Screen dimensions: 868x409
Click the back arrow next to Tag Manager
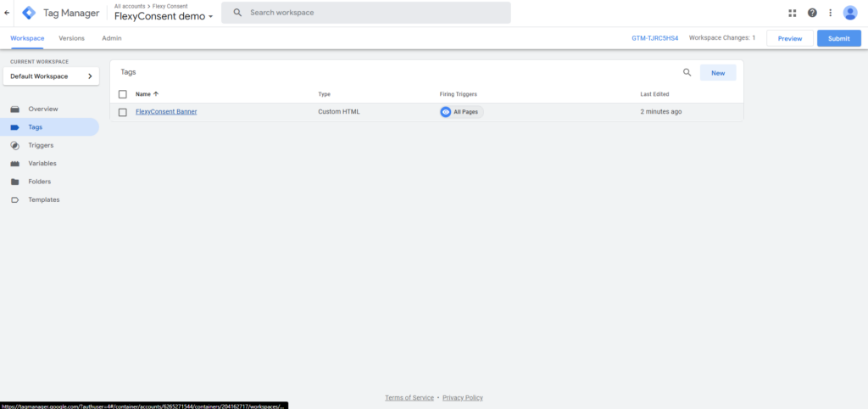pyautogui.click(x=8, y=13)
